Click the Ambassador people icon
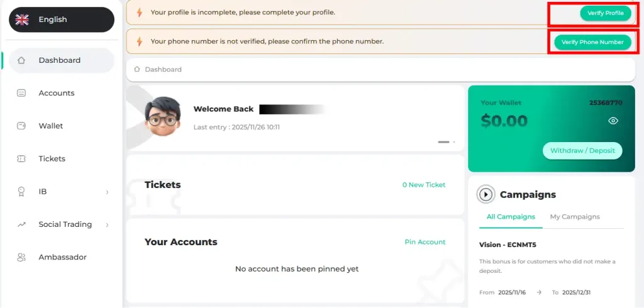The image size is (644, 308). pyautogui.click(x=21, y=257)
